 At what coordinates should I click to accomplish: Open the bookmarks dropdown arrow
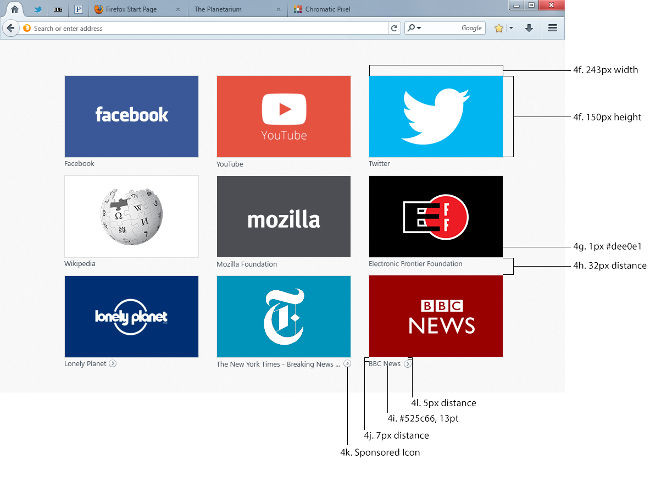pyautogui.click(x=511, y=28)
